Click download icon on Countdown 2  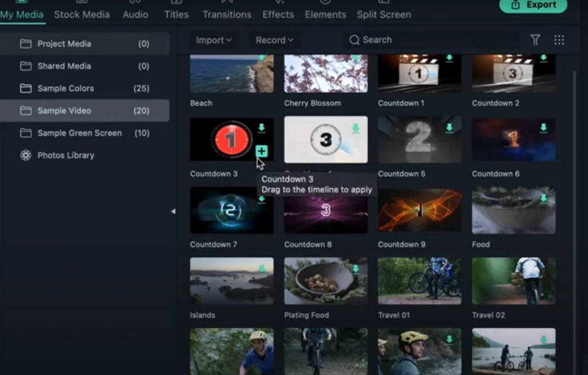[544, 58]
